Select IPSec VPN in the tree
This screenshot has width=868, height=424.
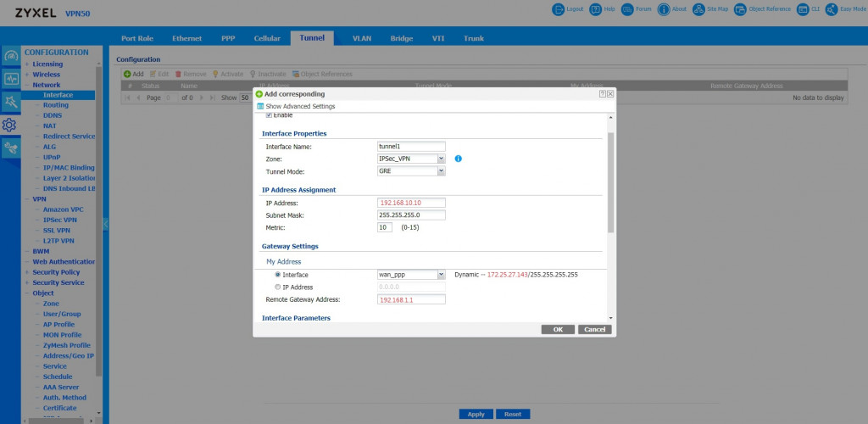tap(60, 220)
